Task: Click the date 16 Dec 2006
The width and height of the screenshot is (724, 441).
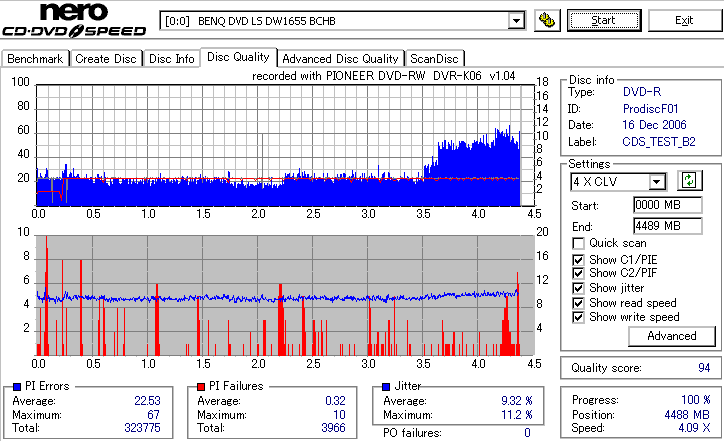Action: coord(654,125)
